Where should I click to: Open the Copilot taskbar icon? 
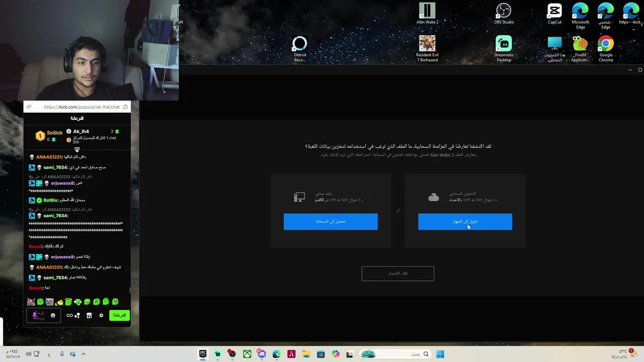point(336,354)
